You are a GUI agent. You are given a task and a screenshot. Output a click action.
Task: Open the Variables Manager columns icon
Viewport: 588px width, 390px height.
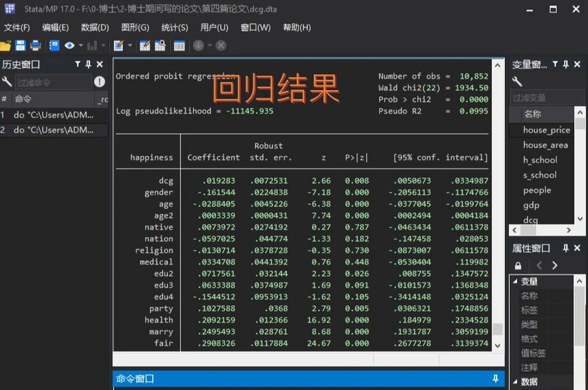click(179, 45)
